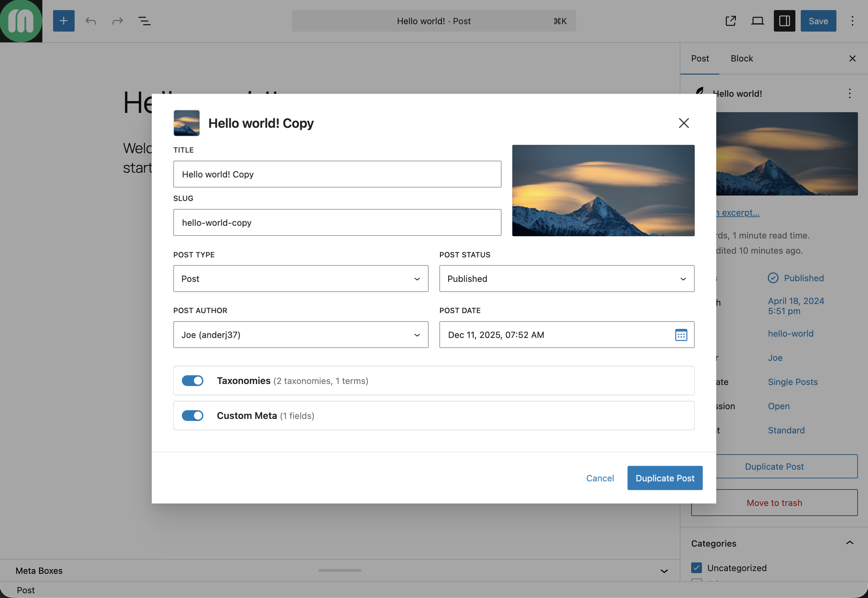Image resolution: width=868 pixels, height=598 pixels.
Task: Click the redo arrow icon
Action: [118, 21]
